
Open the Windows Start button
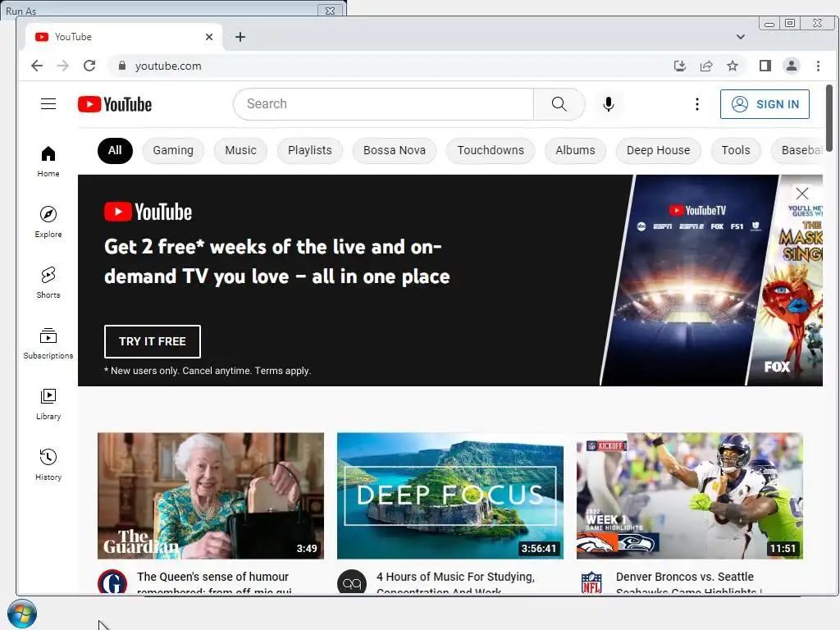tap(22, 614)
